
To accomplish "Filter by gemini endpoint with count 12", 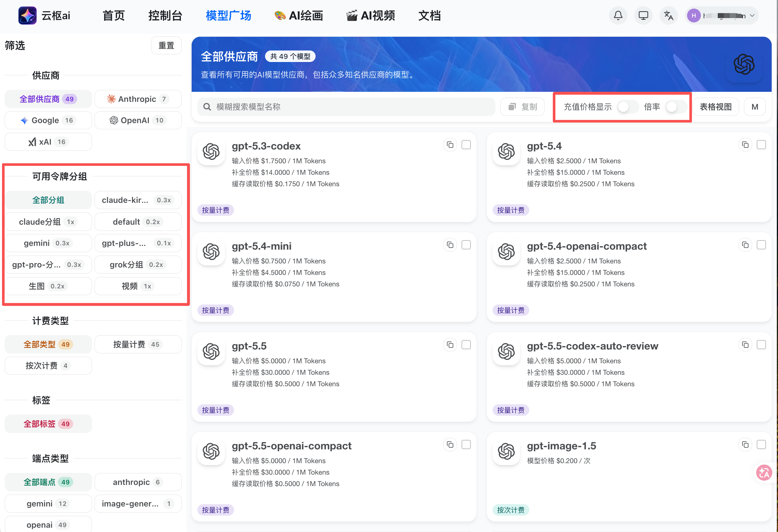I will [48, 504].
